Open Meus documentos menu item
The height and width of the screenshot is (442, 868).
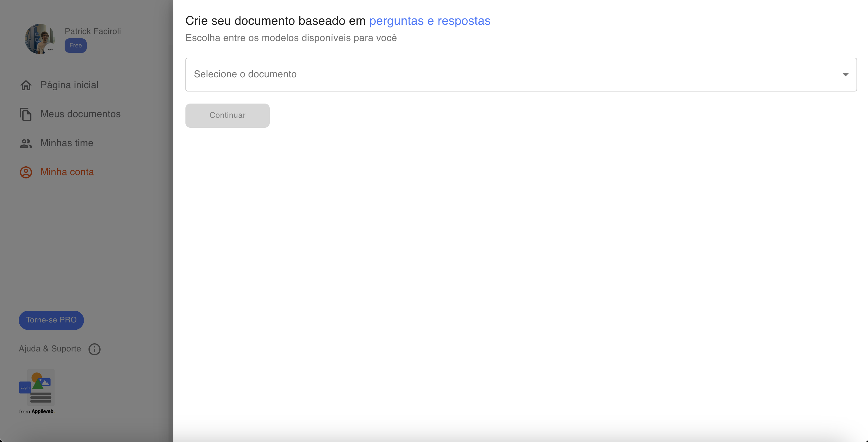tap(80, 114)
